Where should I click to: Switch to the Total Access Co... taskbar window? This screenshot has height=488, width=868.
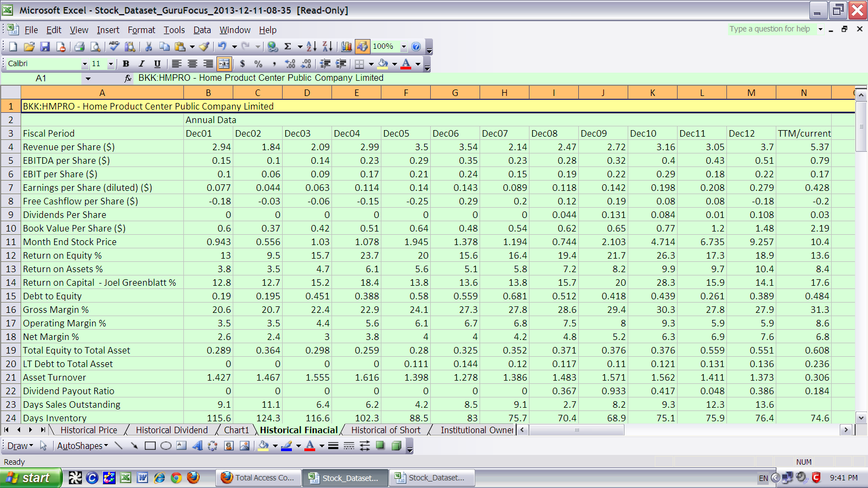258,478
